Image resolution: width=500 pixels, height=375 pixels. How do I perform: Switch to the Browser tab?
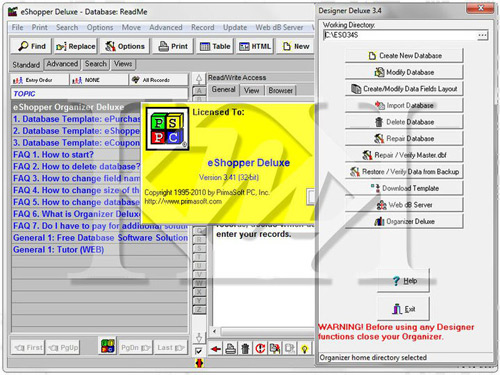pyautogui.click(x=280, y=90)
